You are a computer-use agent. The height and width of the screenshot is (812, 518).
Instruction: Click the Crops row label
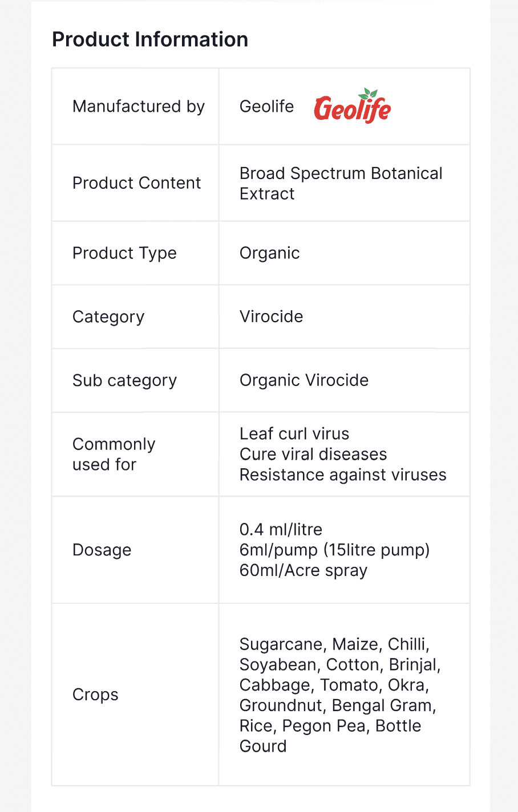[95, 695]
